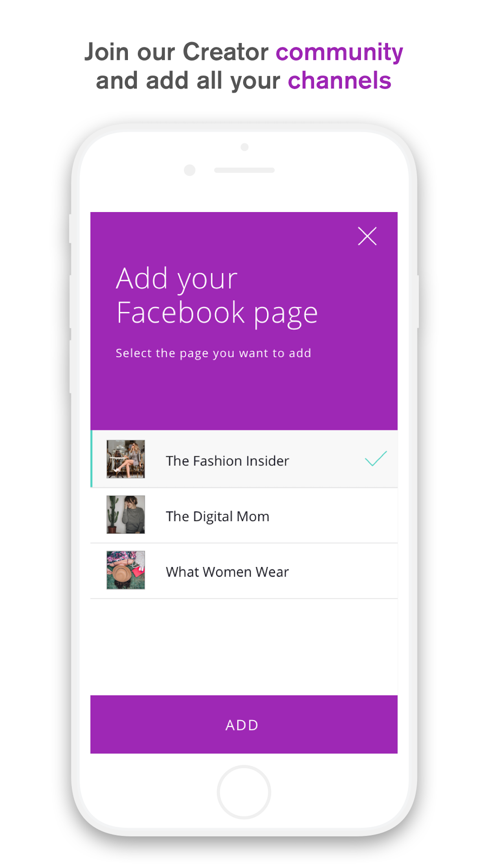Toggle the teal checkmark for Fashion Insider
This screenshot has height=868, width=488.
pos(376,458)
